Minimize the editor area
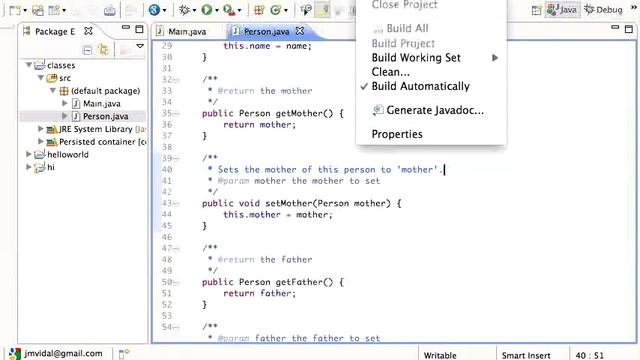The width and height of the screenshot is (640, 360). click(x=616, y=28)
